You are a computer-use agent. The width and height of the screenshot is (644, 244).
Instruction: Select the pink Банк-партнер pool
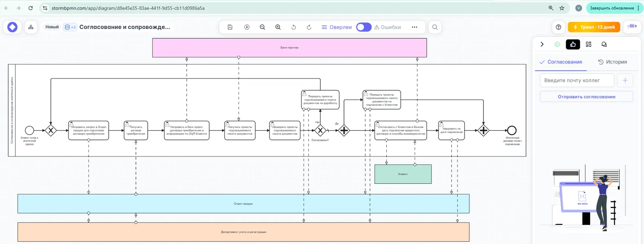coord(289,48)
